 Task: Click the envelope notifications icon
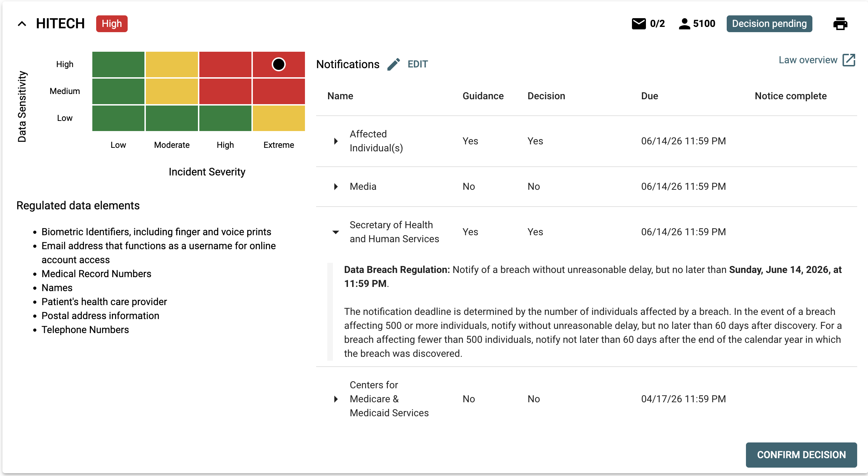(x=639, y=24)
